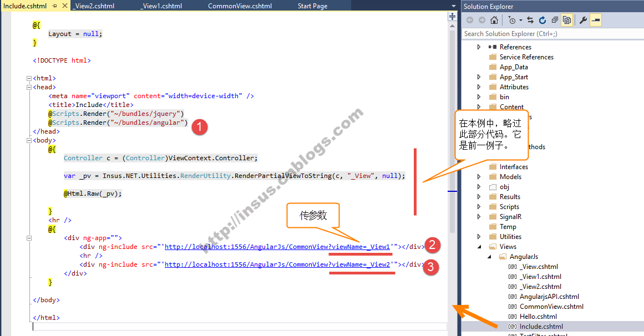Open the document tab overflow dropdown
Viewport: 644px width, 336px height.
pos(453,6)
